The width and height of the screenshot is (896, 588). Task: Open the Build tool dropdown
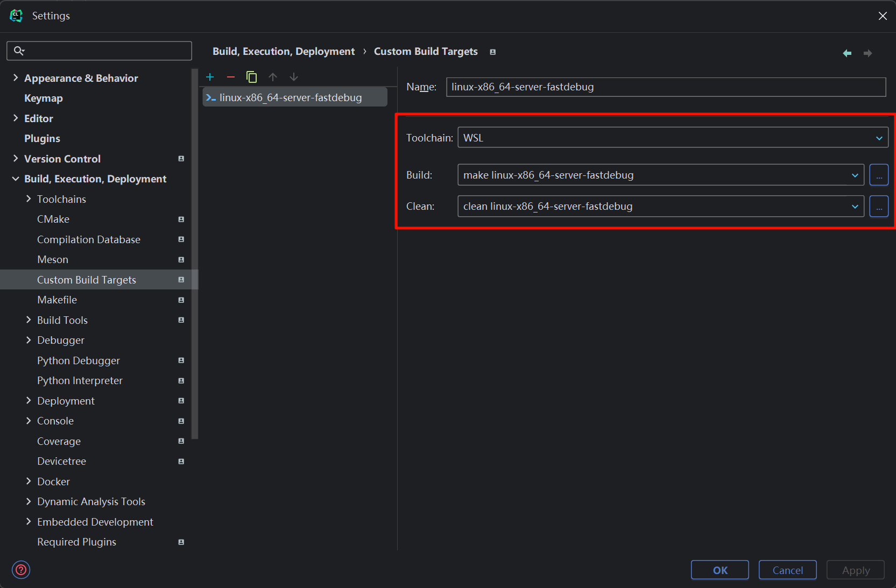(x=661, y=175)
